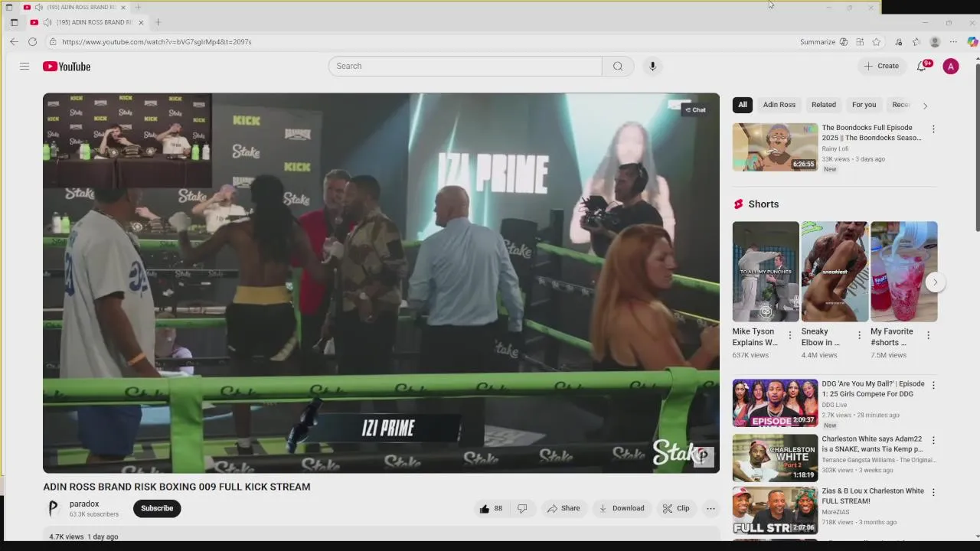This screenshot has height=551, width=980.
Task: View site information icon beside the URL
Action: pyautogui.click(x=53, y=42)
